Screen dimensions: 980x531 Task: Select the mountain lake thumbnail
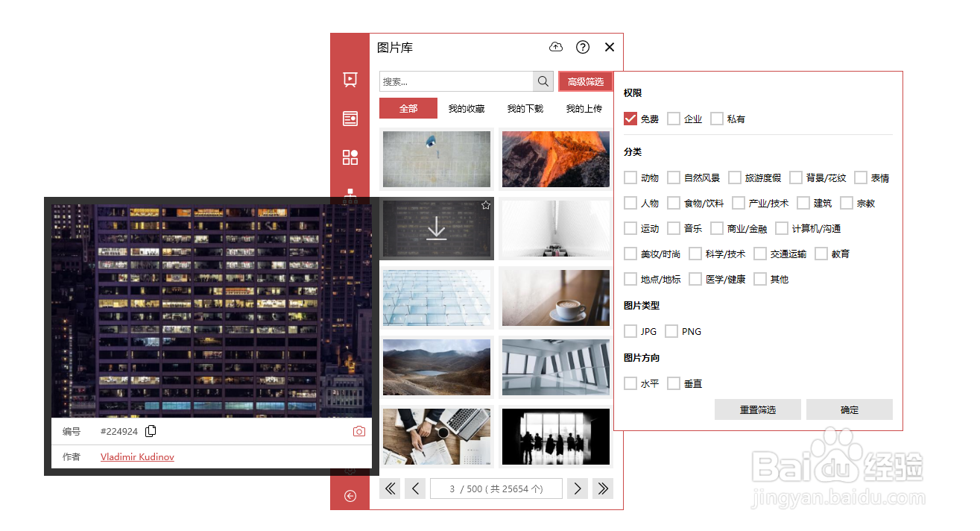point(437,368)
